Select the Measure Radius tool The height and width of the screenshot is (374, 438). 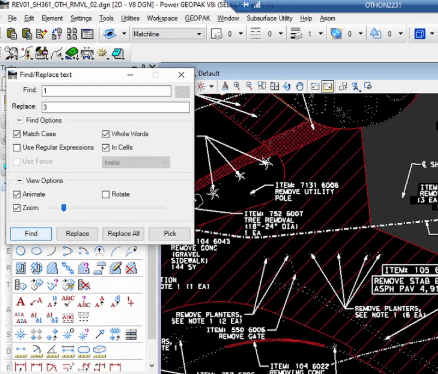coord(36,351)
